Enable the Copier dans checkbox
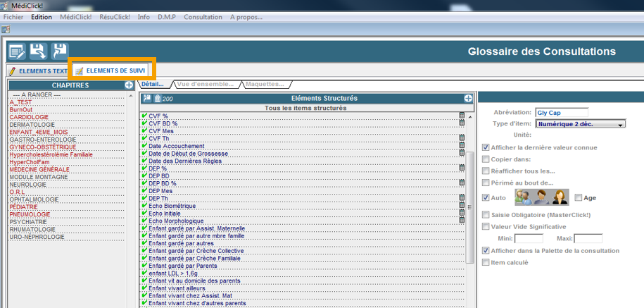 486,159
